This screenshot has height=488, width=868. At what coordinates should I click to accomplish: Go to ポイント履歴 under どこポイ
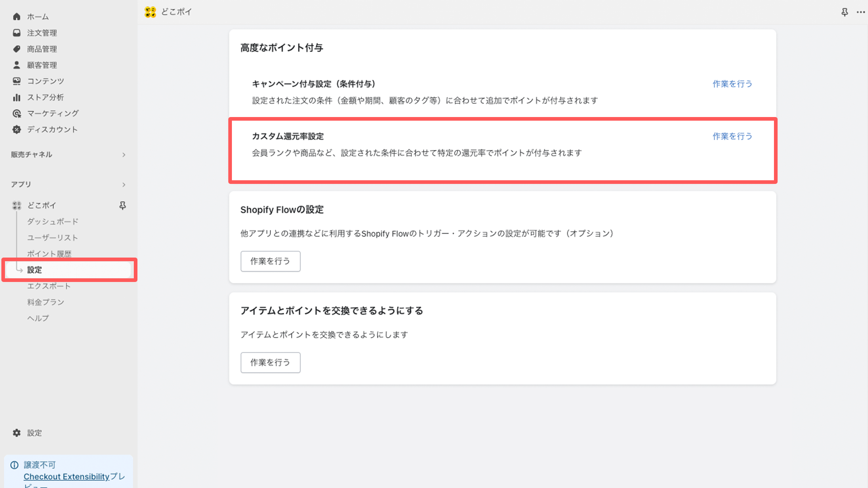[x=49, y=254]
